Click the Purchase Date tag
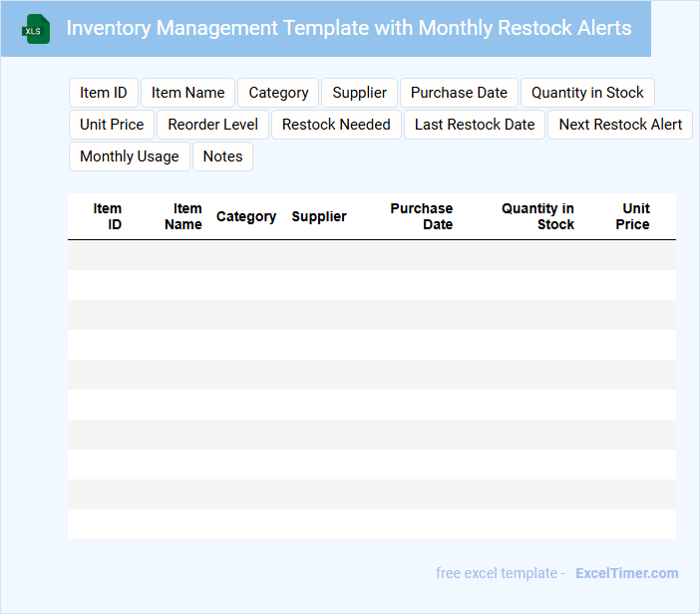 (459, 93)
